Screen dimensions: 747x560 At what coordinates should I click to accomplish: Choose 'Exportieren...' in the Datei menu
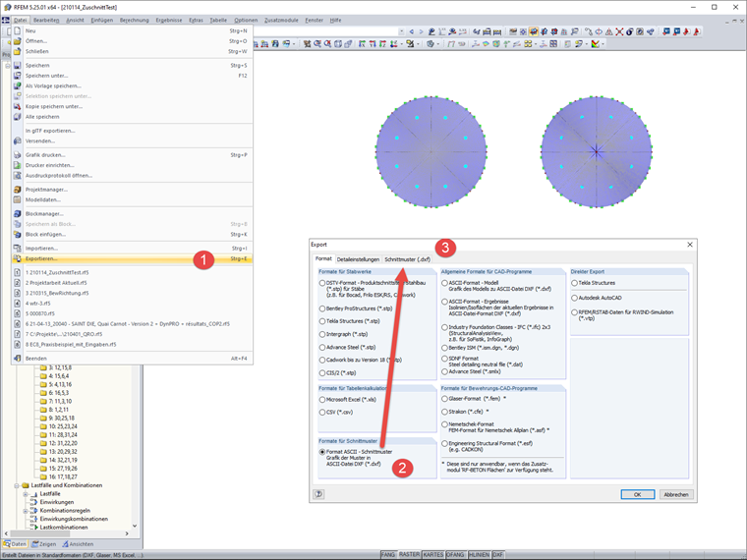tap(132, 258)
